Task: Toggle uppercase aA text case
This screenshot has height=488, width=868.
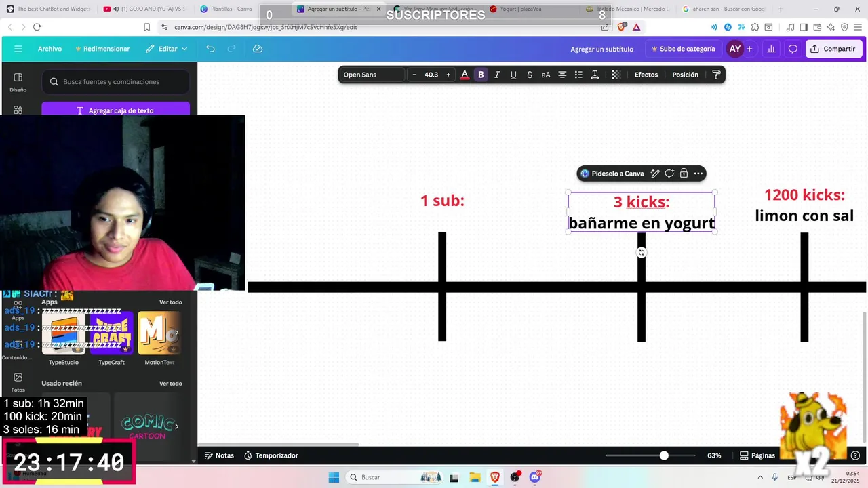Action: pyautogui.click(x=546, y=75)
